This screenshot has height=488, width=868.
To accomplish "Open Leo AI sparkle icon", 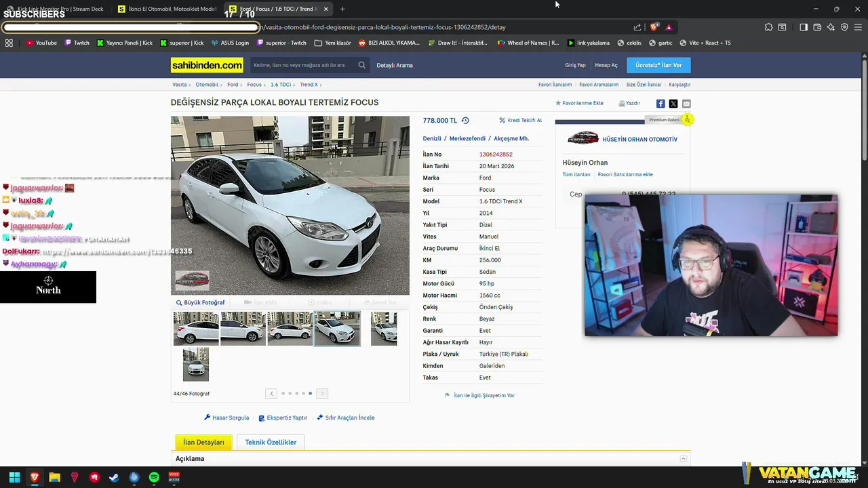I will pos(831,27).
